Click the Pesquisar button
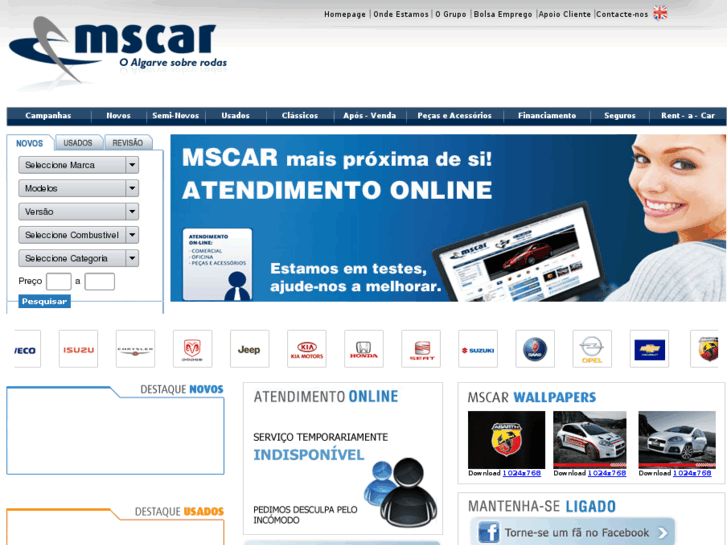Screen dimensions: 727x545 point(45,301)
